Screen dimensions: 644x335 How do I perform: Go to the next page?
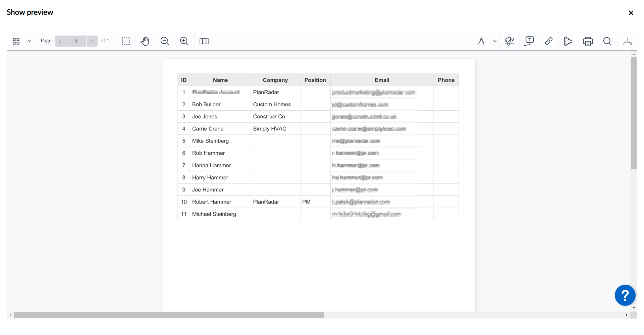(92, 41)
